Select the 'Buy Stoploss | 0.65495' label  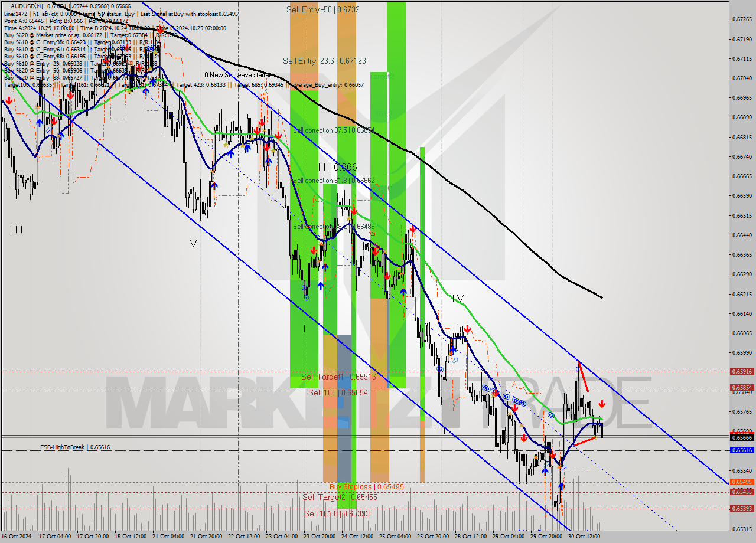366,486
